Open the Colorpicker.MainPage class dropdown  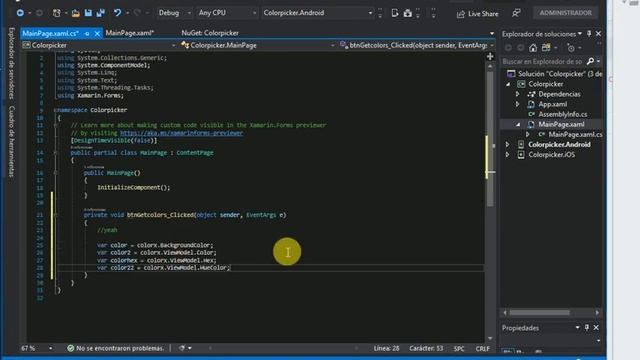[x=257, y=45]
